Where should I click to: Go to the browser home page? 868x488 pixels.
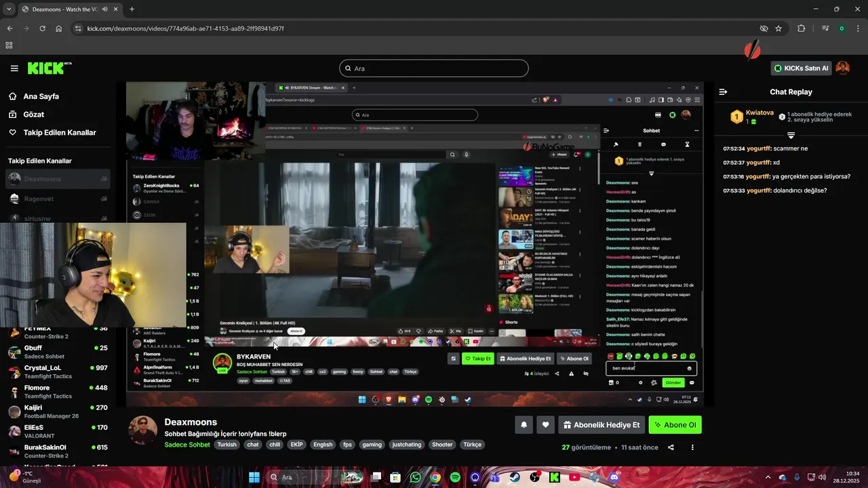coord(59,28)
